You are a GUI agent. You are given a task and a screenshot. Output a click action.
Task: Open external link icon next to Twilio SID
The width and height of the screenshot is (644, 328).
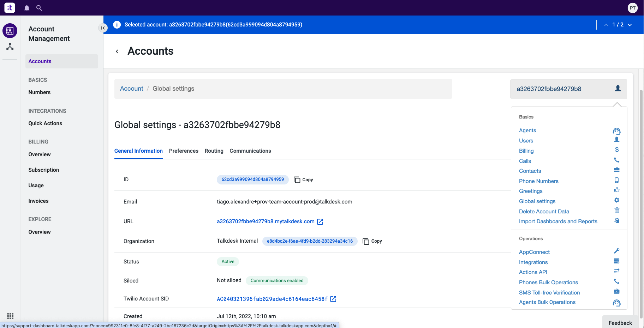point(333,299)
